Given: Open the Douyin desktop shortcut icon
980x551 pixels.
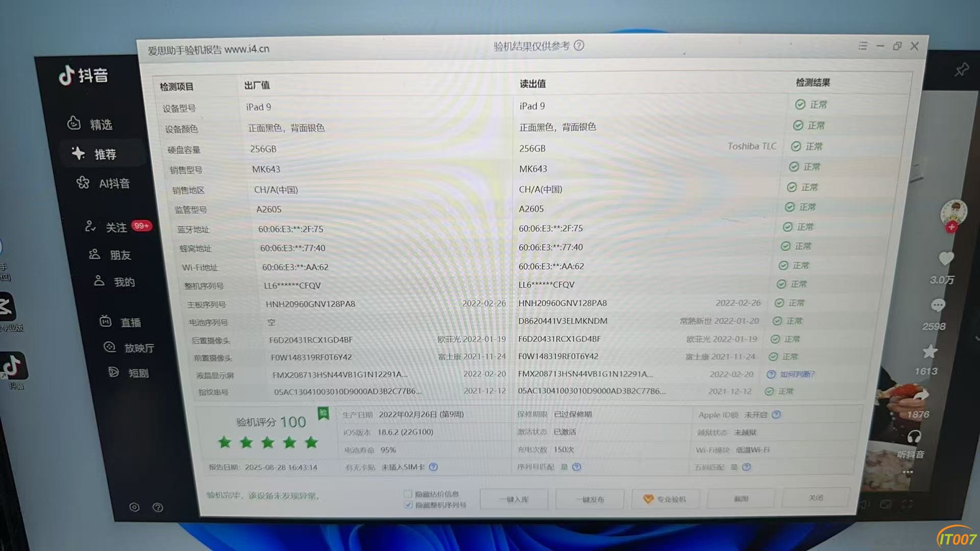Looking at the screenshot, I should pyautogui.click(x=13, y=366).
